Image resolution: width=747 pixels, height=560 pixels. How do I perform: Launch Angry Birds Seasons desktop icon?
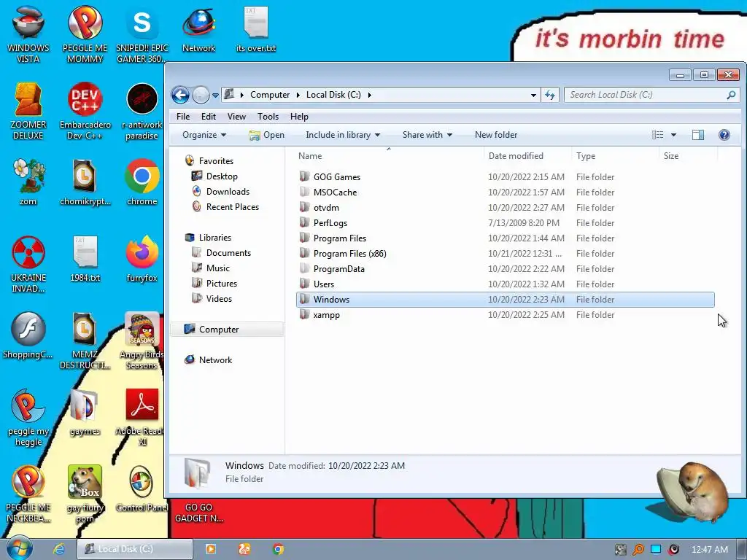[x=142, y=341]
